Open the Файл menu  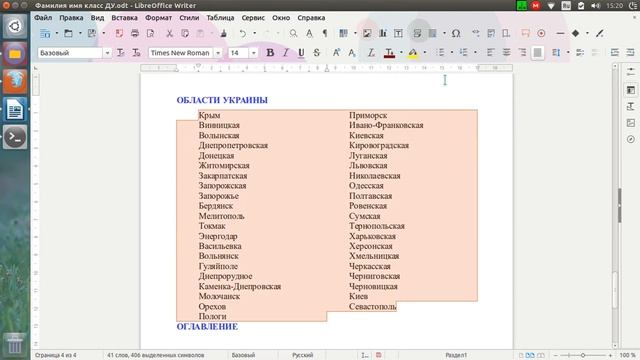point(43,18)
